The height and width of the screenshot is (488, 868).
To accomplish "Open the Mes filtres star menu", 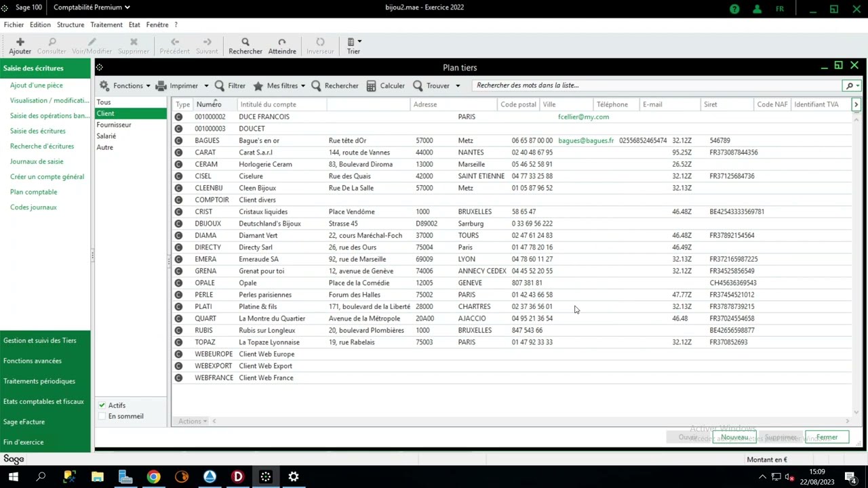I will coord(279,85).
